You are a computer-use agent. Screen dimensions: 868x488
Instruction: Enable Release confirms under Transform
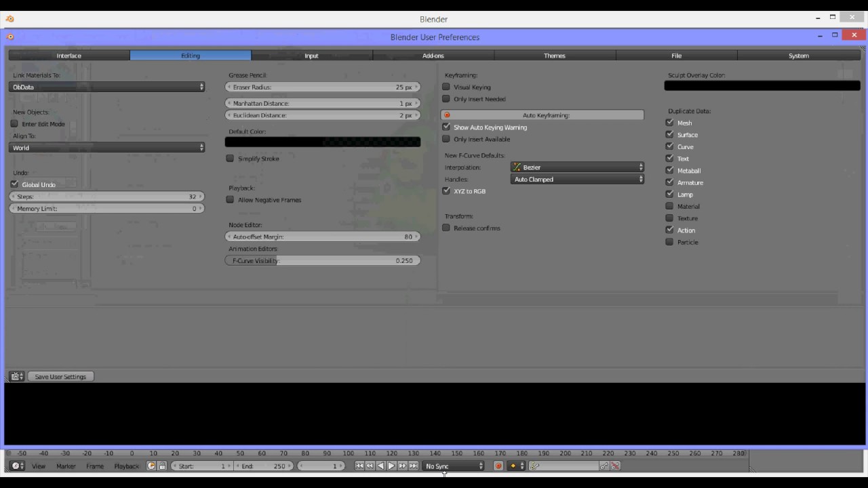coord(446,228)
